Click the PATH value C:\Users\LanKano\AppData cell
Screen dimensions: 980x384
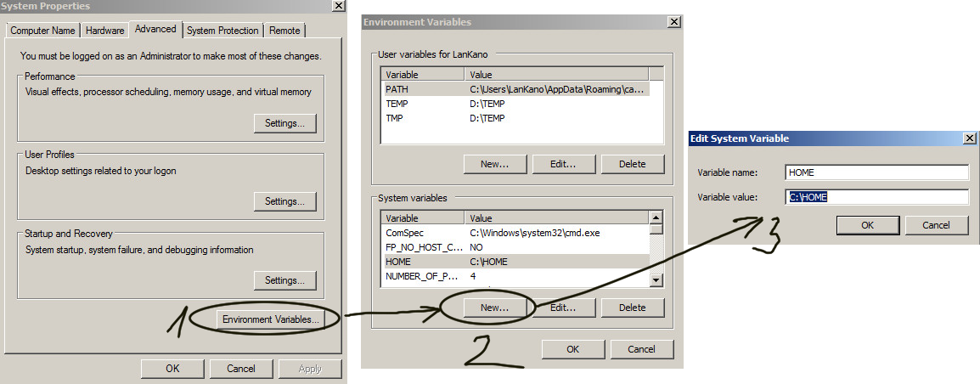coord(557,89)
